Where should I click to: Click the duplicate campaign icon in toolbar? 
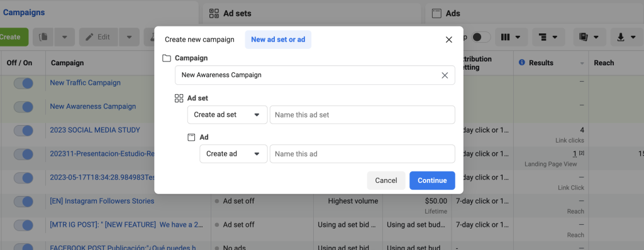pyautogui.click(x=43, y=37)
